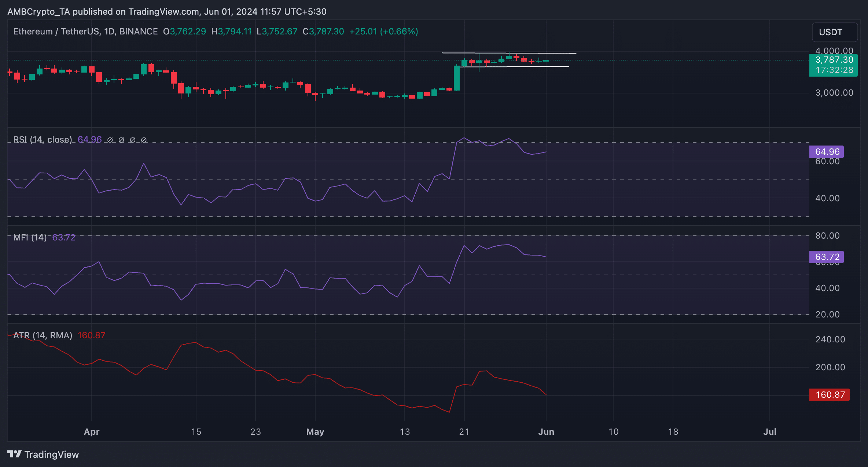868x467 pixels.
Task: Click the low price value L3,752.67
Action: point(277,32)
